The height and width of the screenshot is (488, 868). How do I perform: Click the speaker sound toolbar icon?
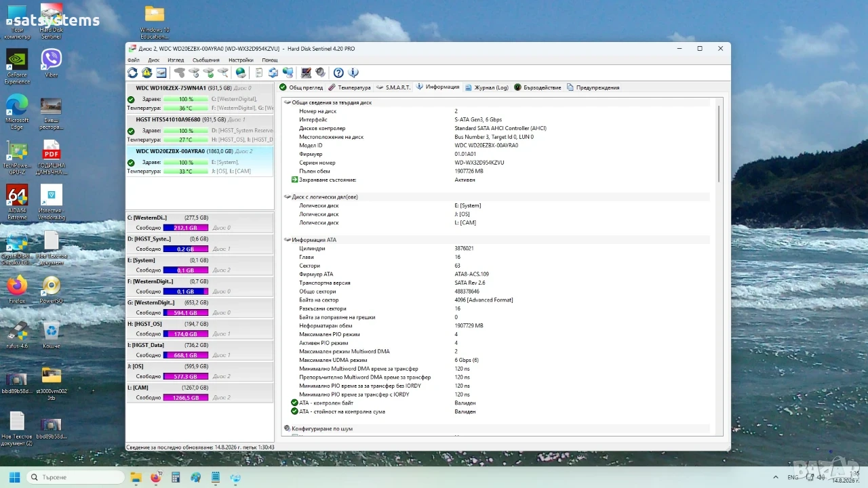click(x=320, y=73)
